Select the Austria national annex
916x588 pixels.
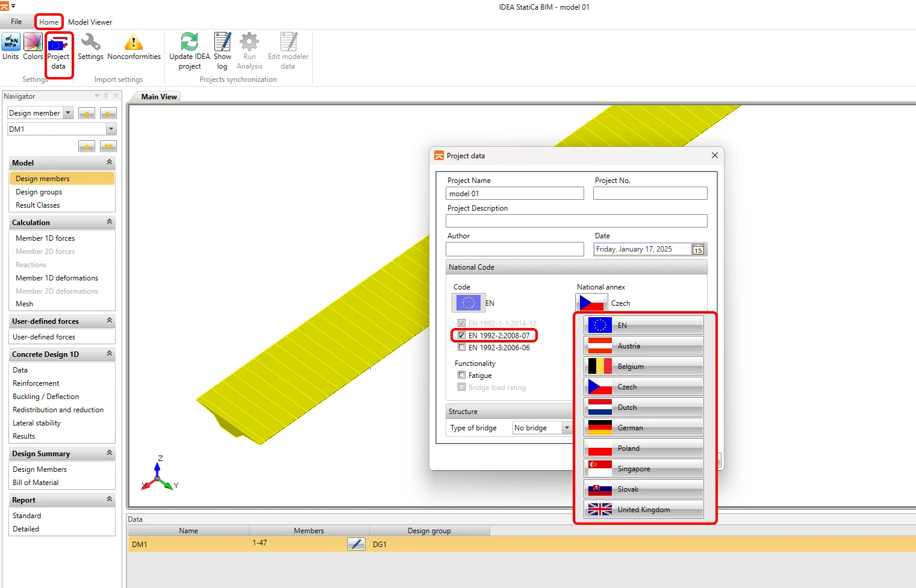pos(643,345)
